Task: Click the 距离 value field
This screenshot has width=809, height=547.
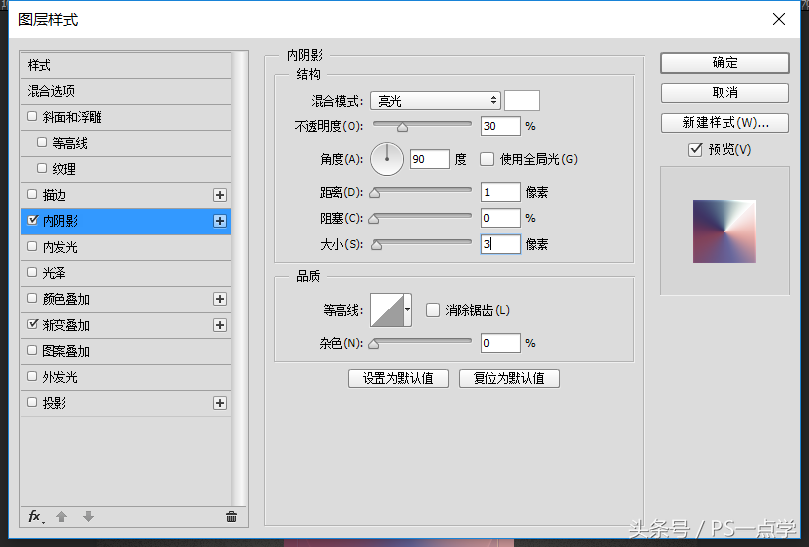Action: coord(500,192)
